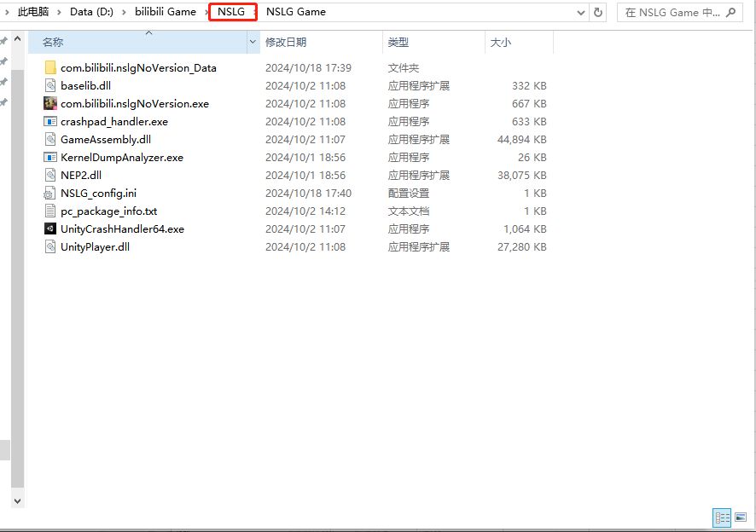The width and height of the screenshot is (756, 532).
Task: Click size 27,280 KB of UnityPlayer.dll
Action: pos(521,246)
